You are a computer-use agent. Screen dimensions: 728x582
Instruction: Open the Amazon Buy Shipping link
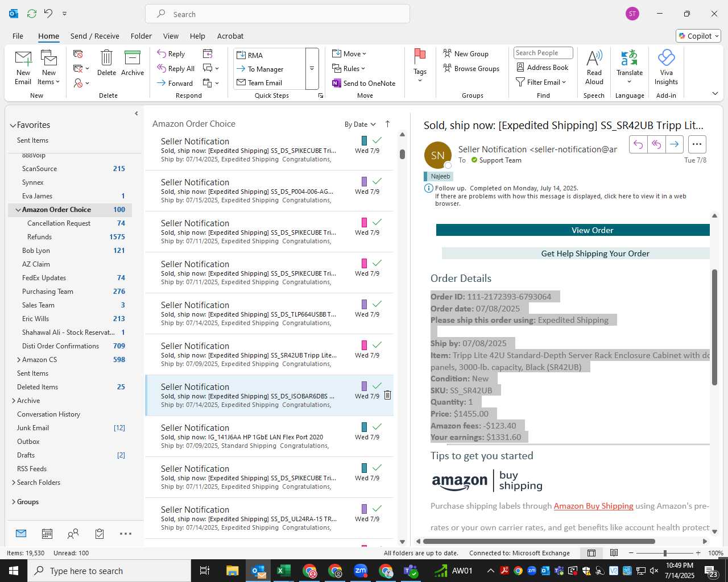click(593, 506)
